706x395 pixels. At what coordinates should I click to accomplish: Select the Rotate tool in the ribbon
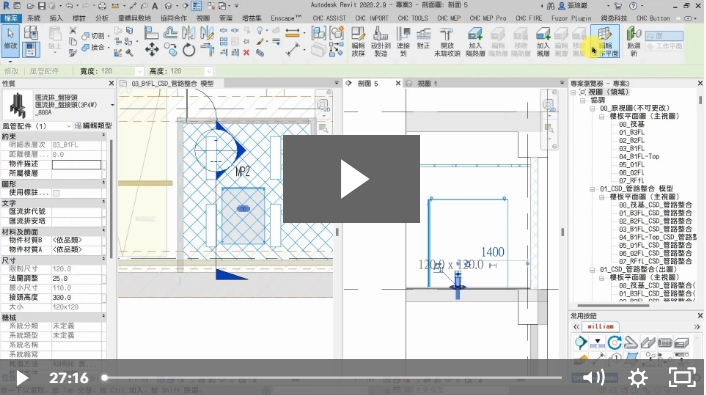pos(189,50)
